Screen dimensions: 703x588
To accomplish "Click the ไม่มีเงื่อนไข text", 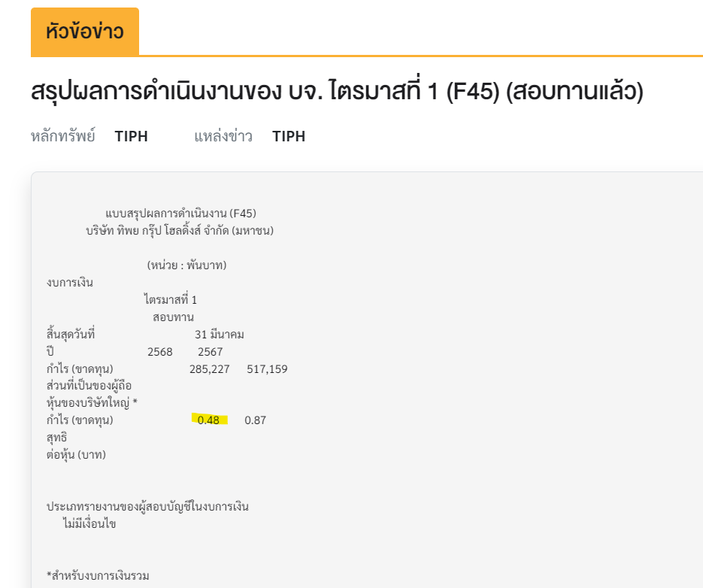I will coord(89,523).
